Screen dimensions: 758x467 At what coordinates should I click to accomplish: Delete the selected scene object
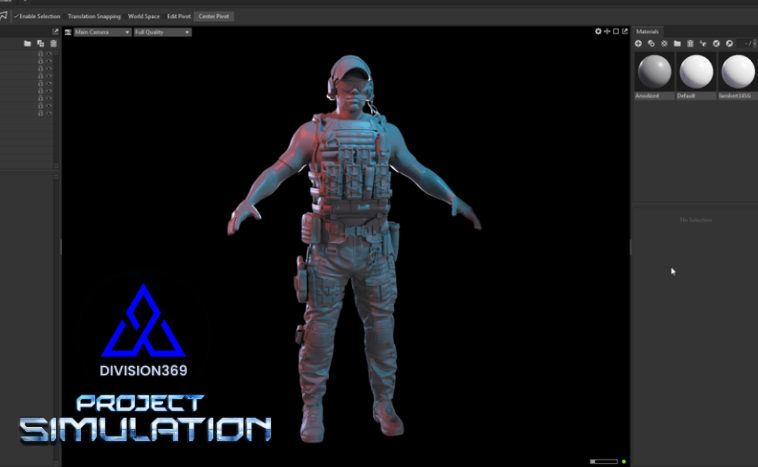53,44
